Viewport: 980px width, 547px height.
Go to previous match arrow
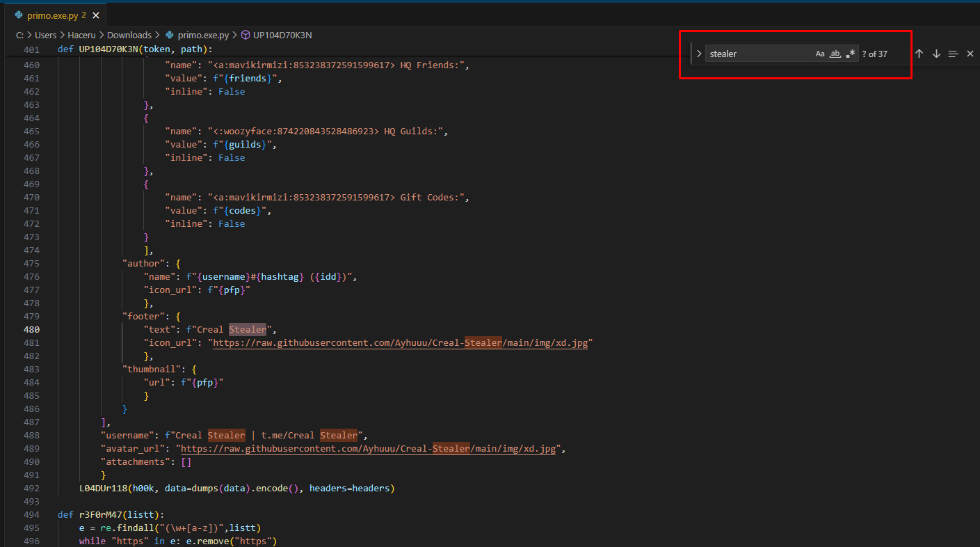(x=919, y=54)
